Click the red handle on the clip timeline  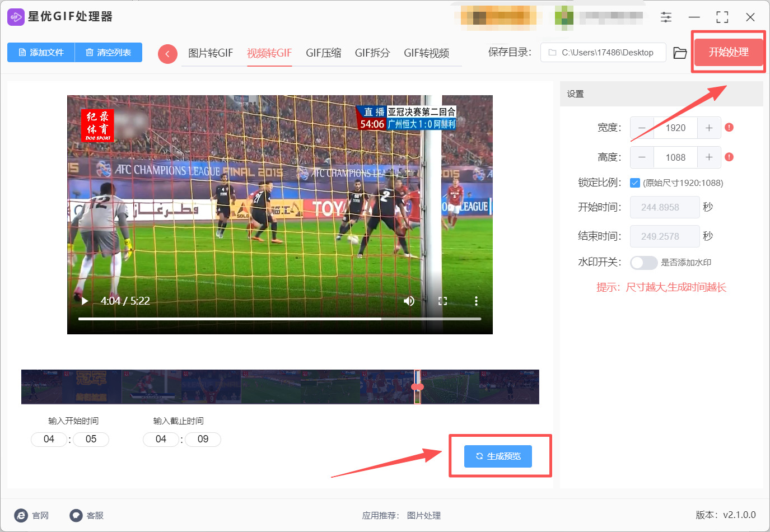(x=418, y=387)
